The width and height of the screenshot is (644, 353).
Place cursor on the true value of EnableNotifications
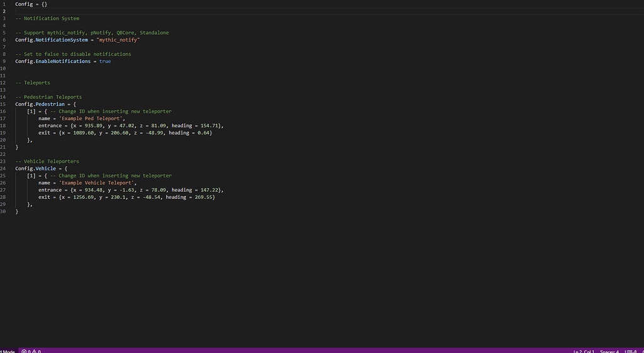(x=105, y=61)
